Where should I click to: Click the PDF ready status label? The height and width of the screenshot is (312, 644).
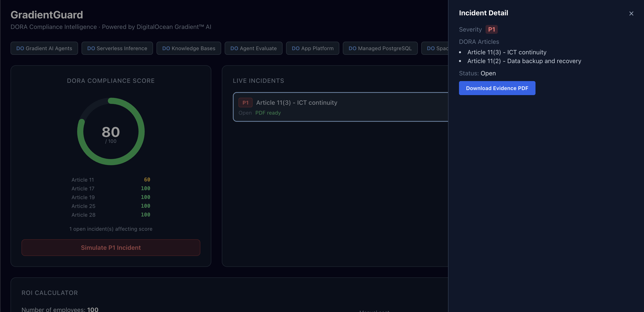[268, 113]
